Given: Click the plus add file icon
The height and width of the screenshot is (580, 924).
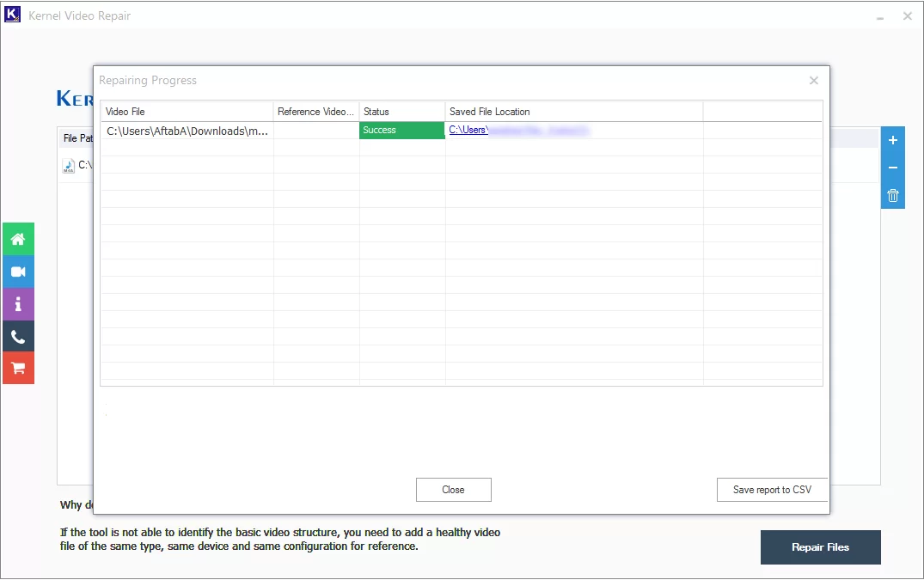Looking at the screenshot, I should click(x=893, y=140).
